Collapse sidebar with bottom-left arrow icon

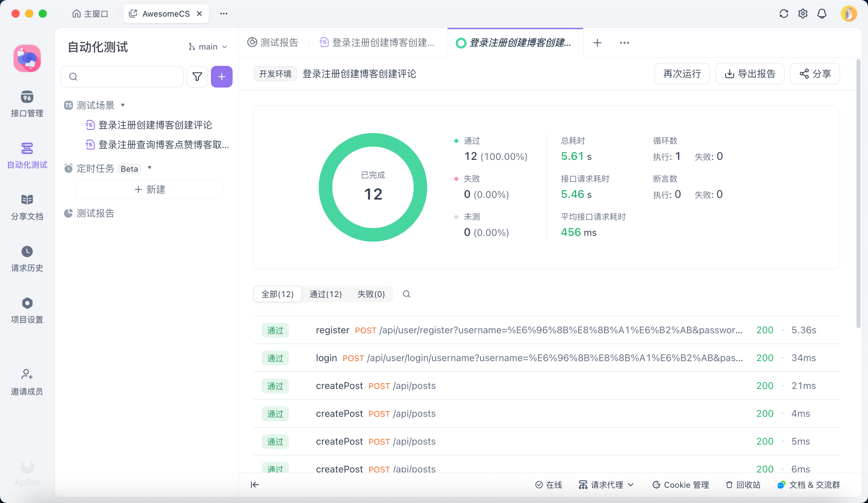pyautogui.click(x=255, y=485)
